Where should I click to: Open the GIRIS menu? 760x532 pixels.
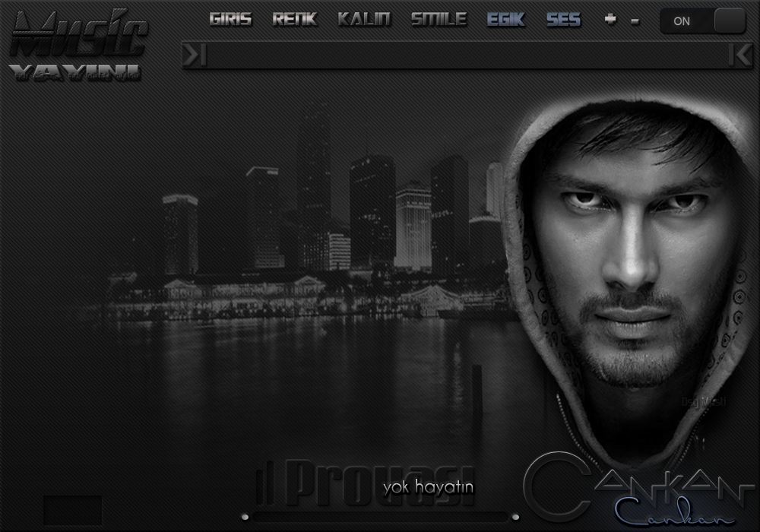click(x=230, y=20)
